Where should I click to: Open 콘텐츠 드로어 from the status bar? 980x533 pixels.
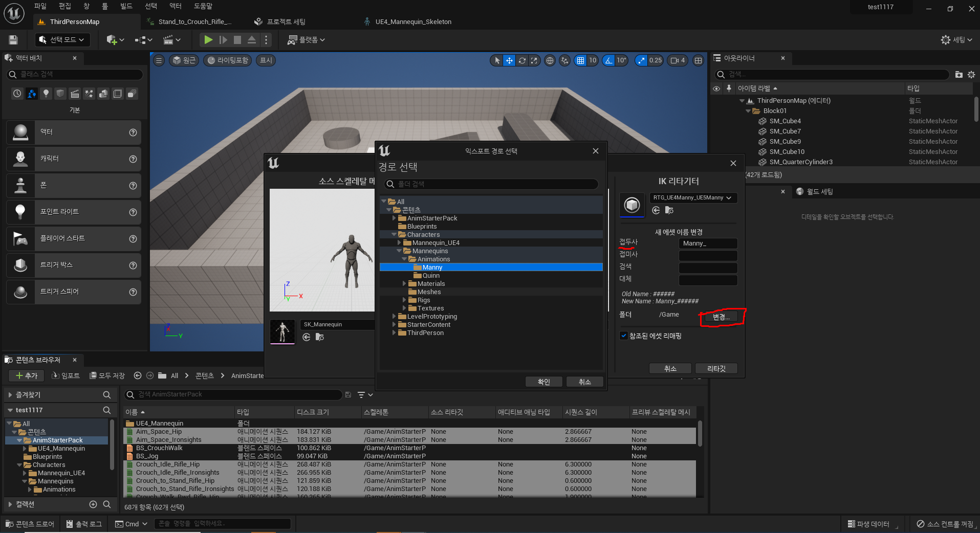[x=30, y=524]
